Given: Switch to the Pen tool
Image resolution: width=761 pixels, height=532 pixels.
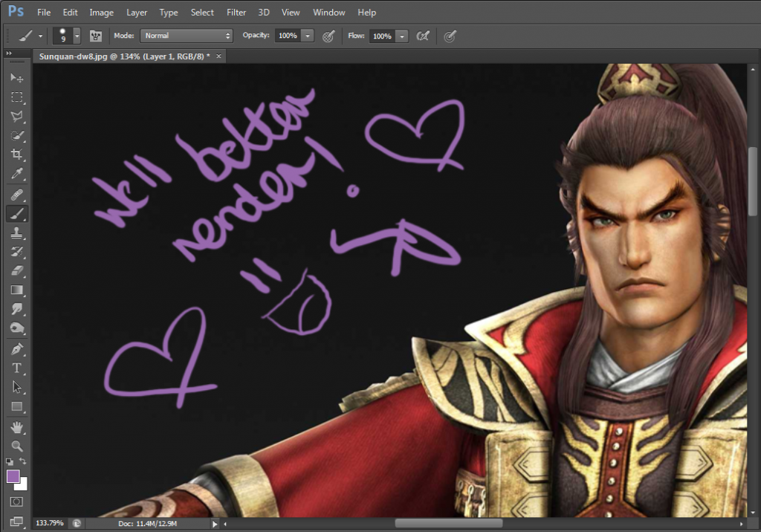Looking at the screenshot, I should coord(16,348).
